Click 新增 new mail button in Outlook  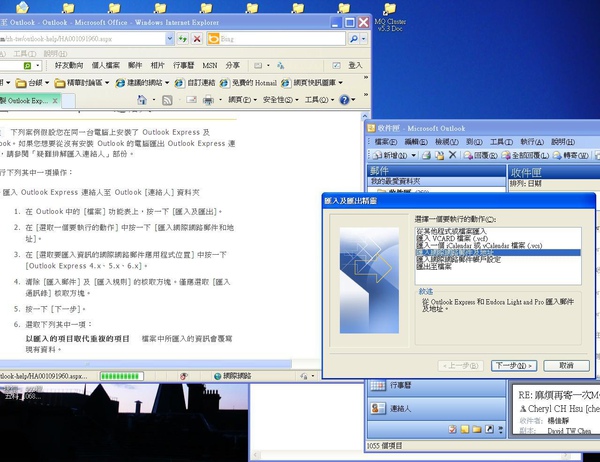point(390,155)
